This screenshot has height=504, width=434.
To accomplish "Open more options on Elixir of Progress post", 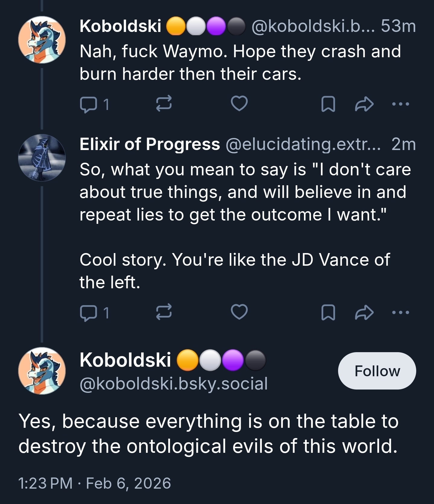I will (x=401, y=312).
